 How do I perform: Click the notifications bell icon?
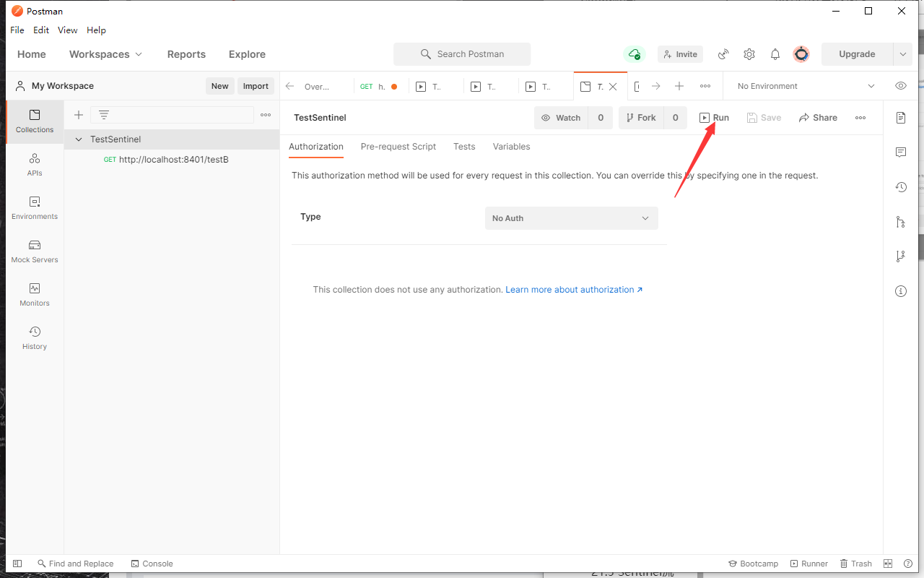click(775, 54)
